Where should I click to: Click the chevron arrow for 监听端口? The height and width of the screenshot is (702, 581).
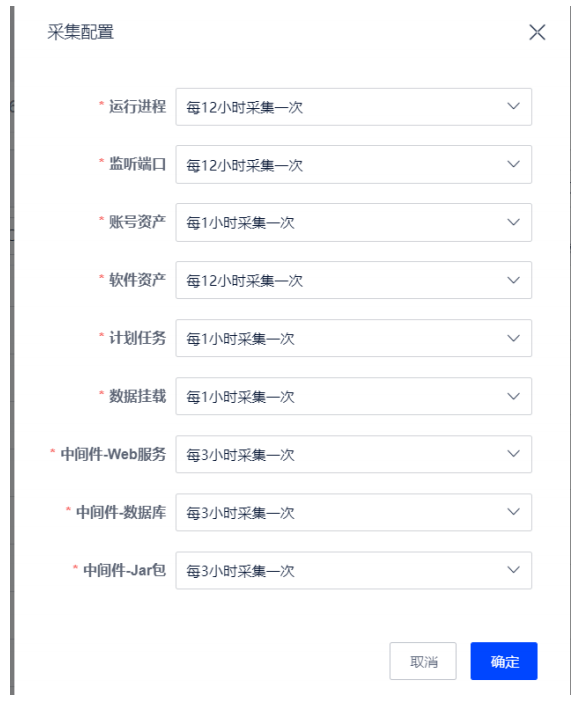click(513, 164)
